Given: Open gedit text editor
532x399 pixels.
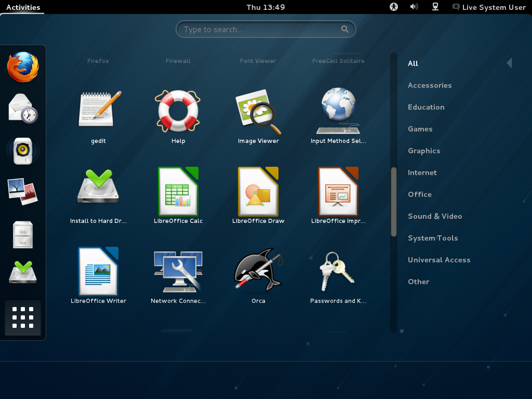Looking at the screenshot, I should pos(98,116).
